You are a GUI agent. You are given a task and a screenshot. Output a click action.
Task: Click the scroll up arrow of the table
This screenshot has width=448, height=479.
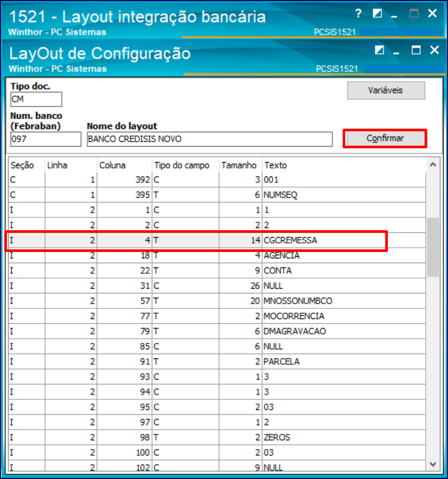click(x=433, y=165)
